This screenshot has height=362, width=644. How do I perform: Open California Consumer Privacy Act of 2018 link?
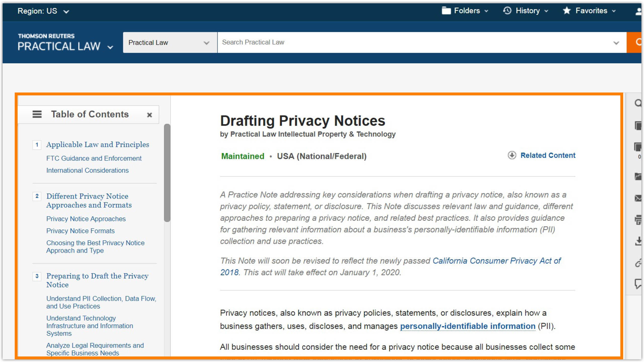point(496,261)
